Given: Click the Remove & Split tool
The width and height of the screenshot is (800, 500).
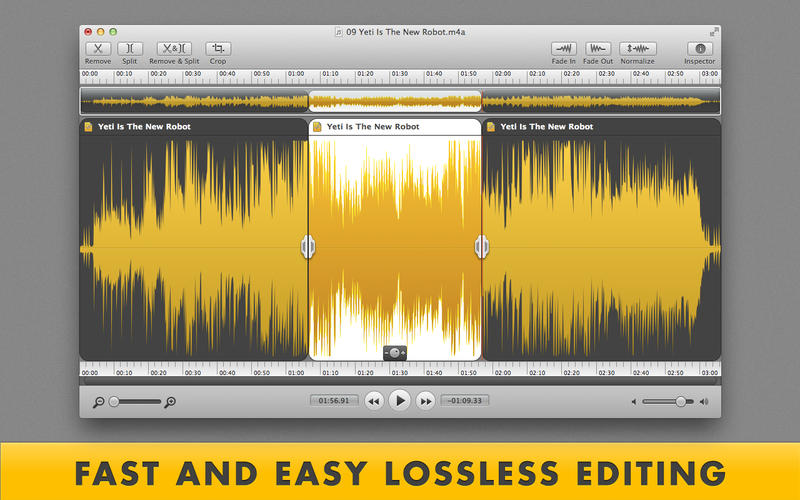Looking at the screenshot, I should coord(174,48).
